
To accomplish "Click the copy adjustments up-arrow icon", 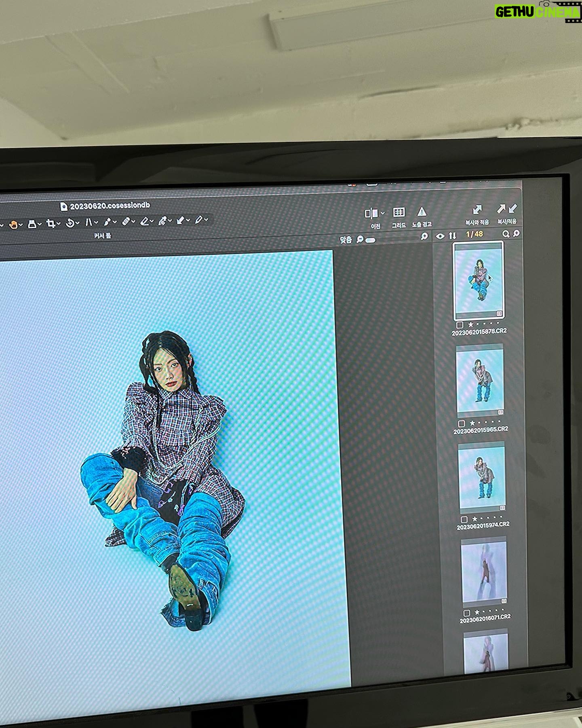I will click(x=501, y=209).
